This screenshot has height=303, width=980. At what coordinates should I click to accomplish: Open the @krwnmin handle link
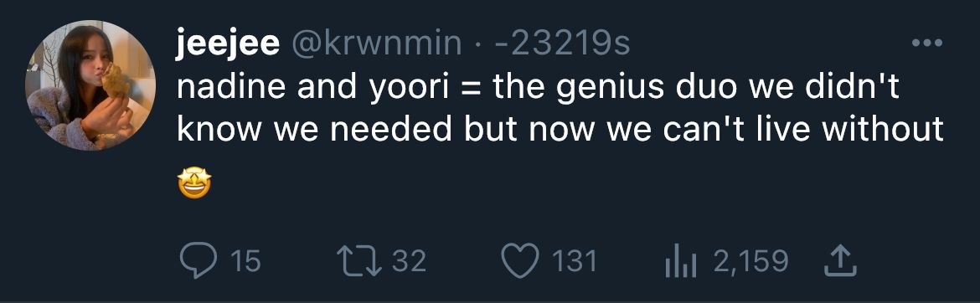[x=377, y=44]
